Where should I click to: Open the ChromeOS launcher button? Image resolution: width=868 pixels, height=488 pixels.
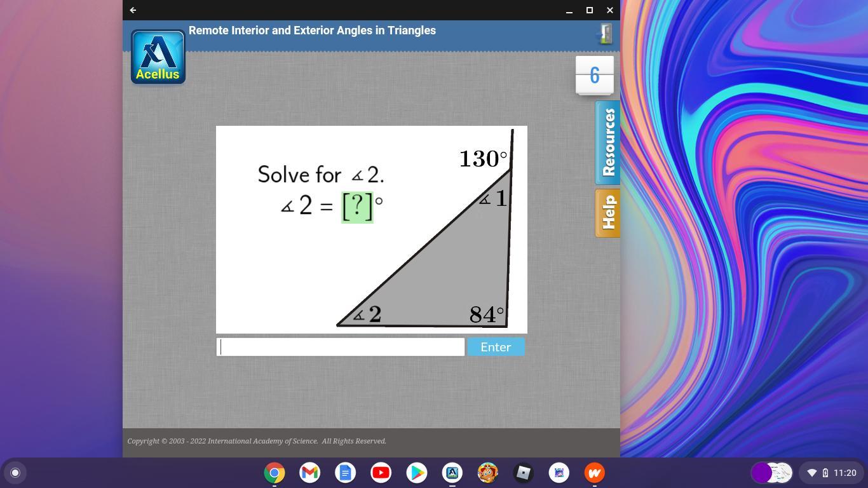[x=15, y=473]
